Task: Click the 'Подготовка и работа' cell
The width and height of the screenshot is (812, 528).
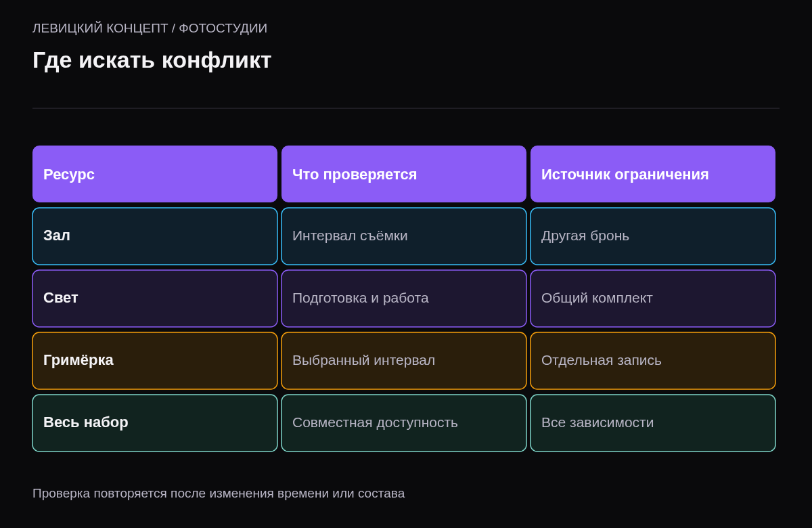Action: [x=404, y=299]
